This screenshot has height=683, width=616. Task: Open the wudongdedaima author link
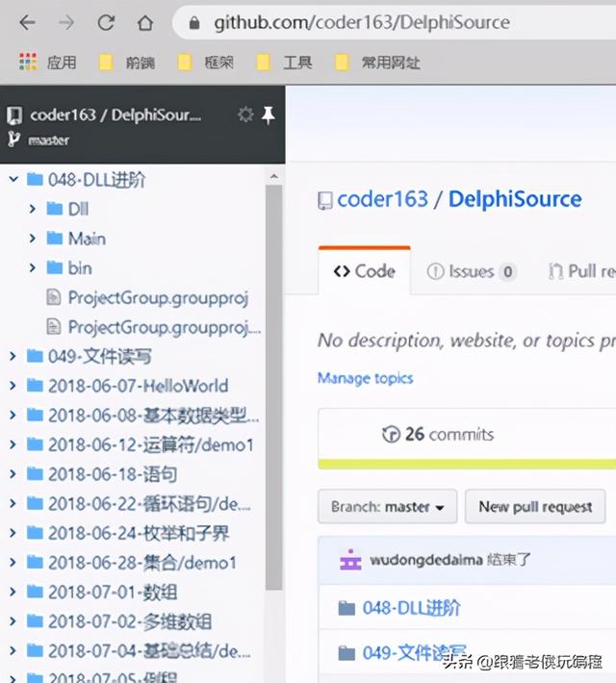click(426, 559)
